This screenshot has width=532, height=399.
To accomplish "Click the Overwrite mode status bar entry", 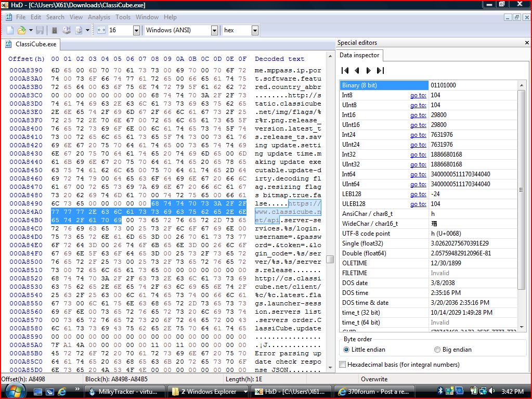I will (374, 379).
